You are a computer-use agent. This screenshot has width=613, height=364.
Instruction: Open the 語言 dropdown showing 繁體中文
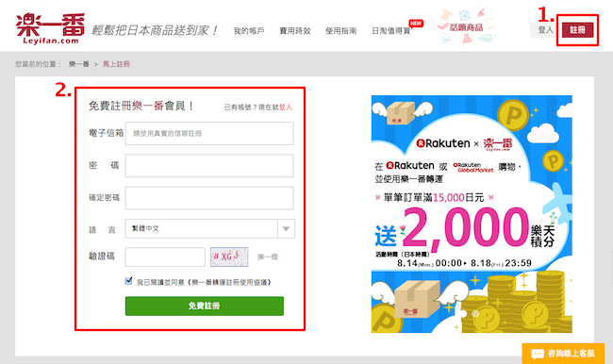coord(210,229)
